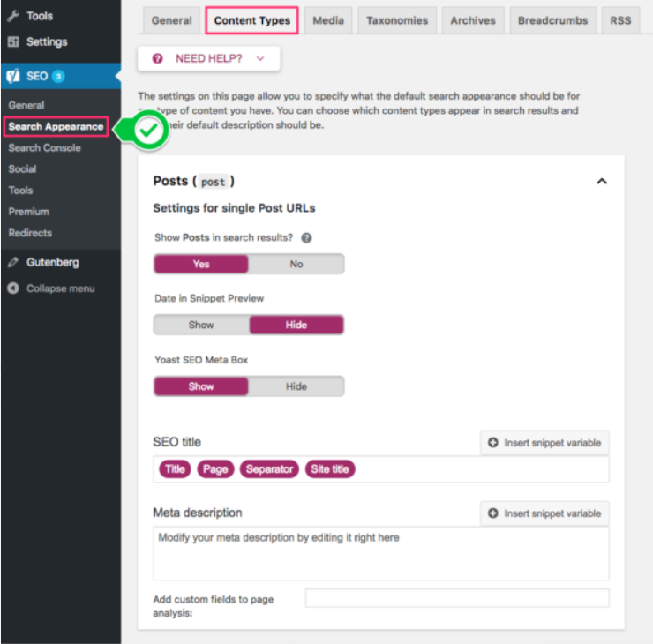Open Tools in the SEO submenu
Screen dimensions: 653x644
pos(20,191)
